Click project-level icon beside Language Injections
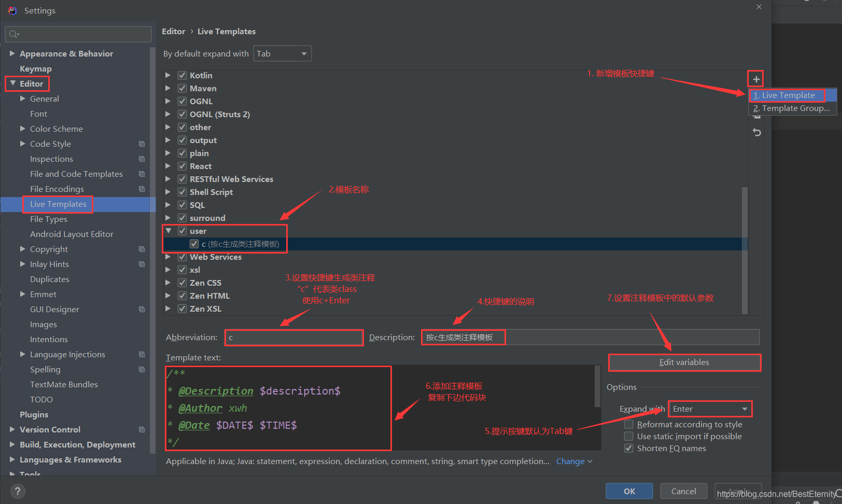This screenshot has height=504, width=842. coord(142,354)
